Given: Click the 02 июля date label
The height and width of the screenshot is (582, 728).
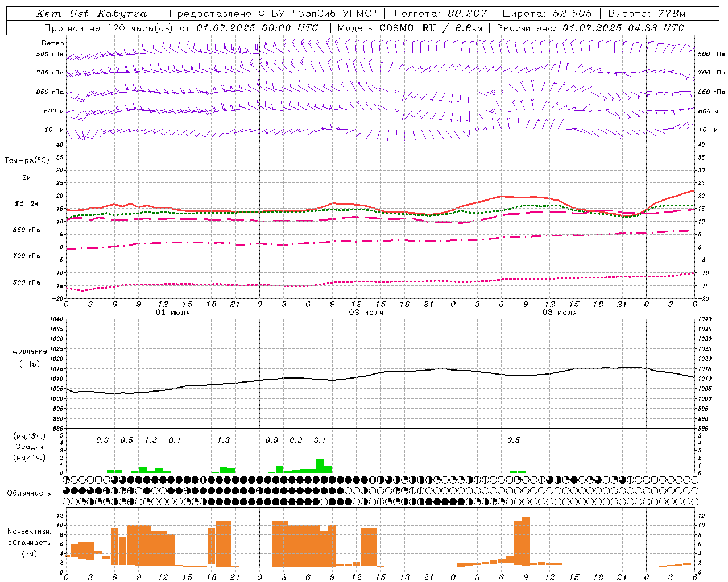Looking at the screenshot, I should tap(366, 313).
